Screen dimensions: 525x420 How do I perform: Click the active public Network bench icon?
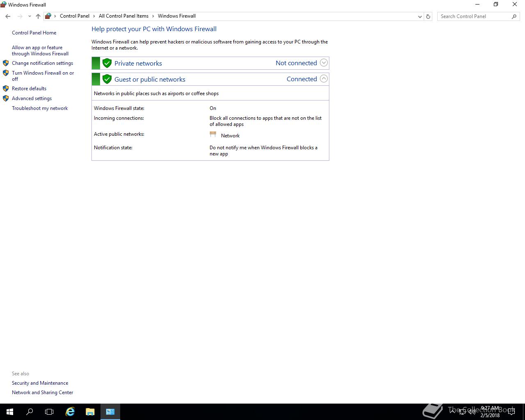tap(213, 135)
